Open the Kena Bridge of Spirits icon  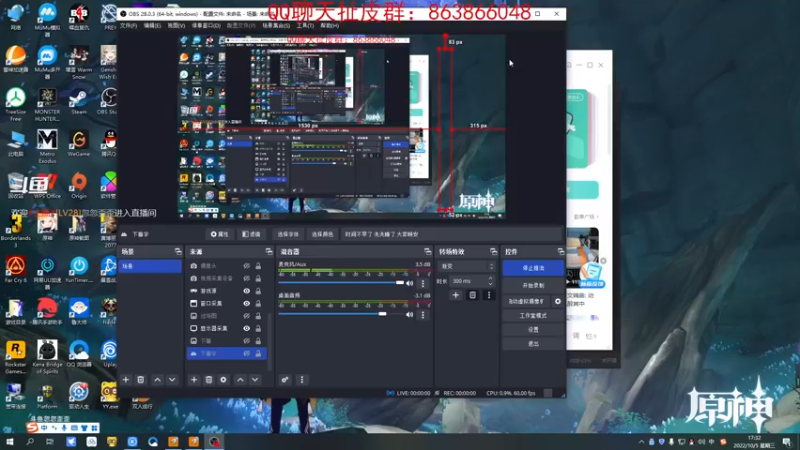[47, 358]
